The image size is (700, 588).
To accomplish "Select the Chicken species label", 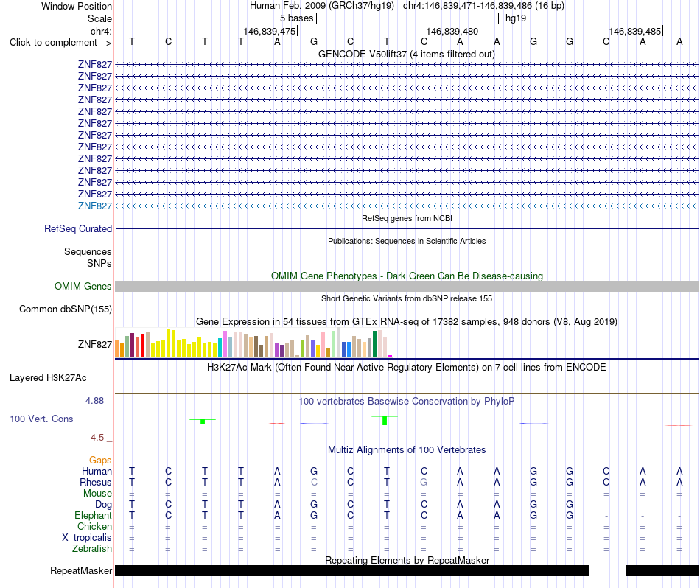I will pos(94,526).
